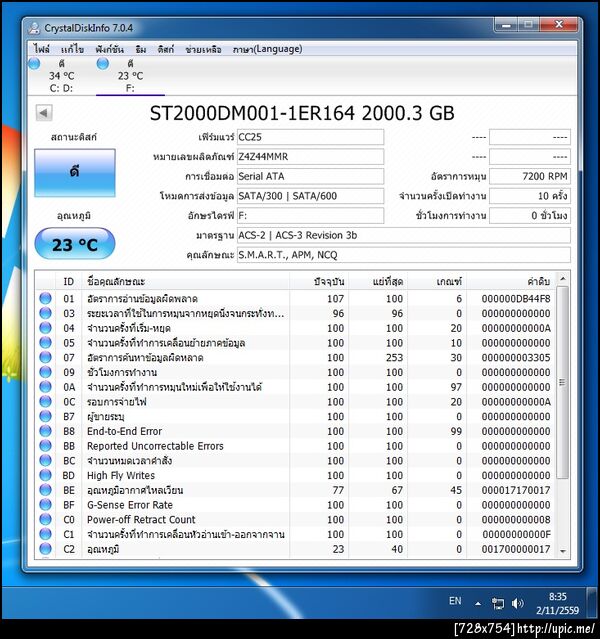Click transfer mode field SATA/300 | SATA/600
Viewport: 600px width, 639px height.
(x=311, y=196)
